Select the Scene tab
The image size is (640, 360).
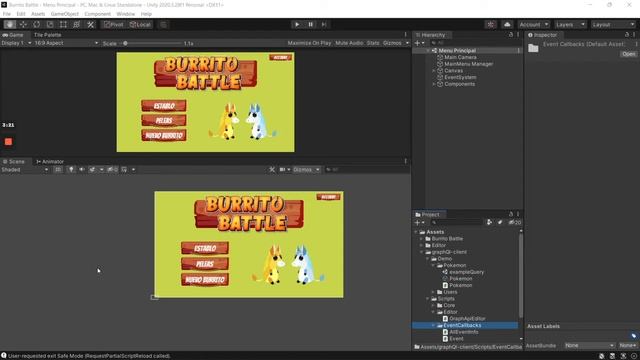(x=14, y=162)
